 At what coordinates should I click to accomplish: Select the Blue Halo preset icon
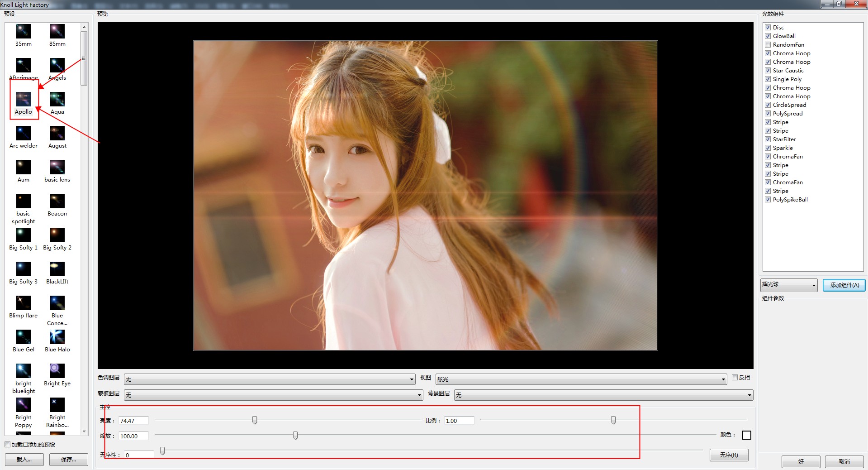click(57, 337)
